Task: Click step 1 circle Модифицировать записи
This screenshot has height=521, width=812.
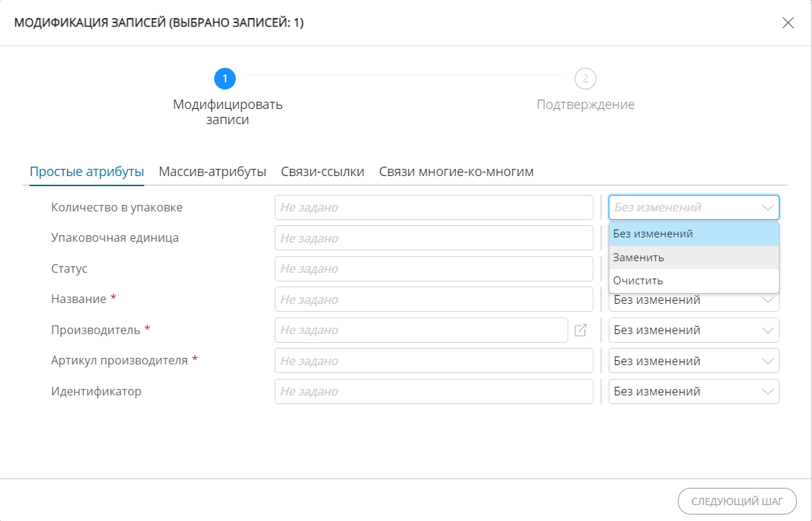Action: (x=225, y=78)
